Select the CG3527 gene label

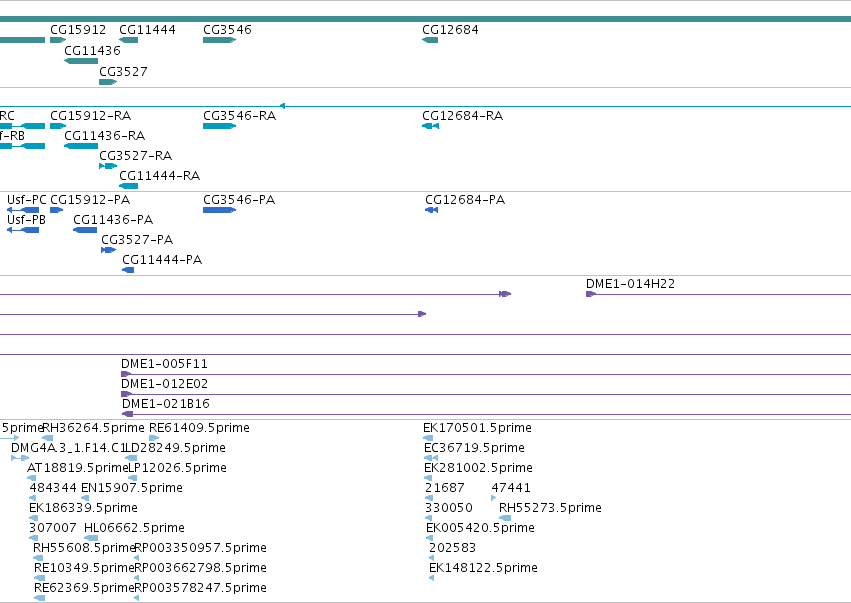click(x=123, y=72)
